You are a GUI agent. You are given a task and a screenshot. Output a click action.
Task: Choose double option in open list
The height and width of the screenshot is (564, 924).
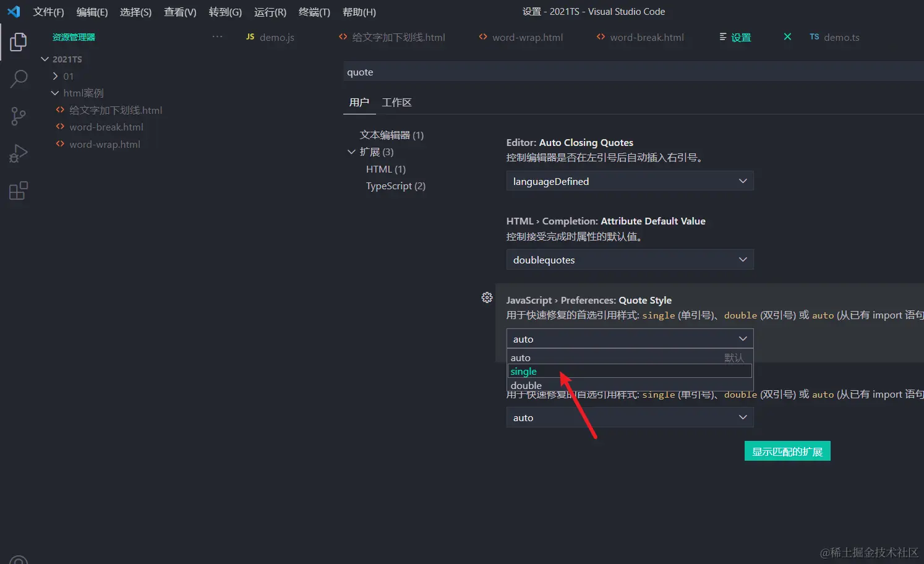(x=630, y=385)
